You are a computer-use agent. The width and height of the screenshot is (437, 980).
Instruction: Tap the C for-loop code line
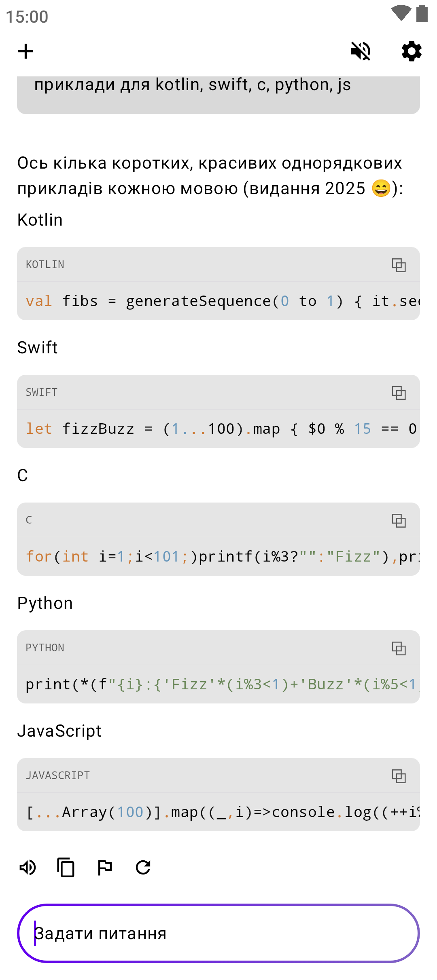point(218,557)
